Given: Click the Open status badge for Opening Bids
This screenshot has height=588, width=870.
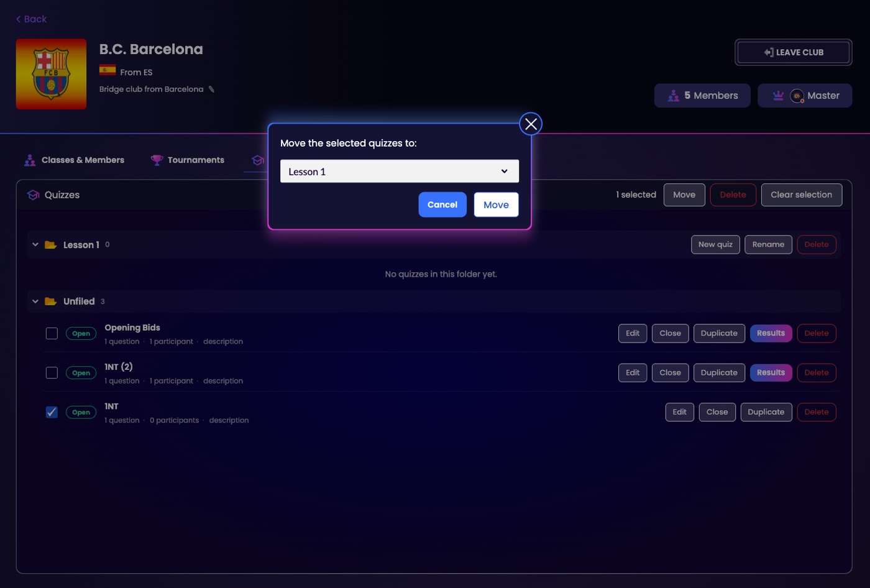Looking at the screenshot, I should [81, 334].
